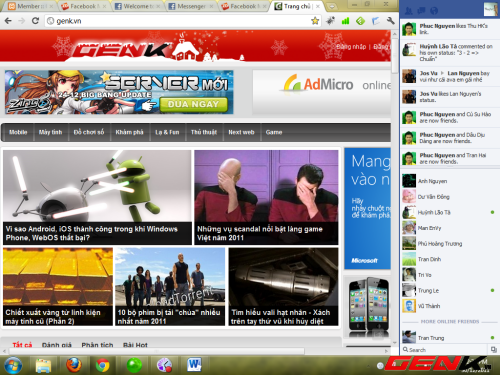Open the Windows Start orb
This screenshot has width=500, height=375.
point(12,365)
